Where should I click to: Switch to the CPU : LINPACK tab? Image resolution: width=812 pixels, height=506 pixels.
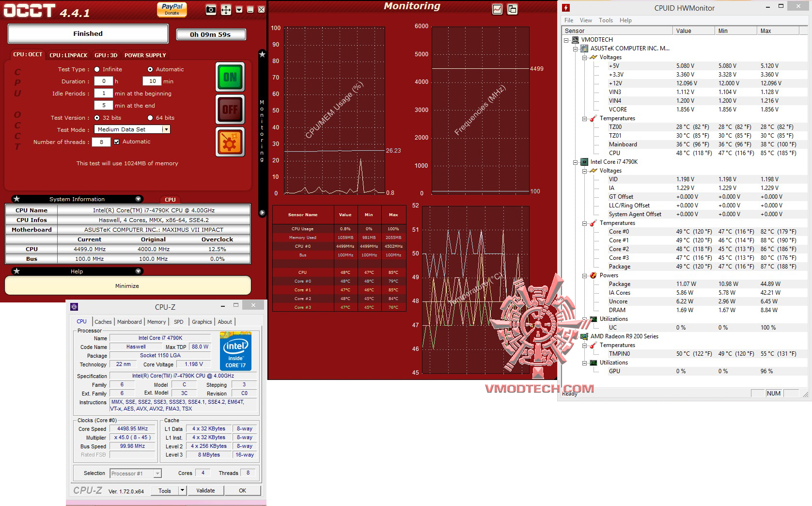coord(68,55)
